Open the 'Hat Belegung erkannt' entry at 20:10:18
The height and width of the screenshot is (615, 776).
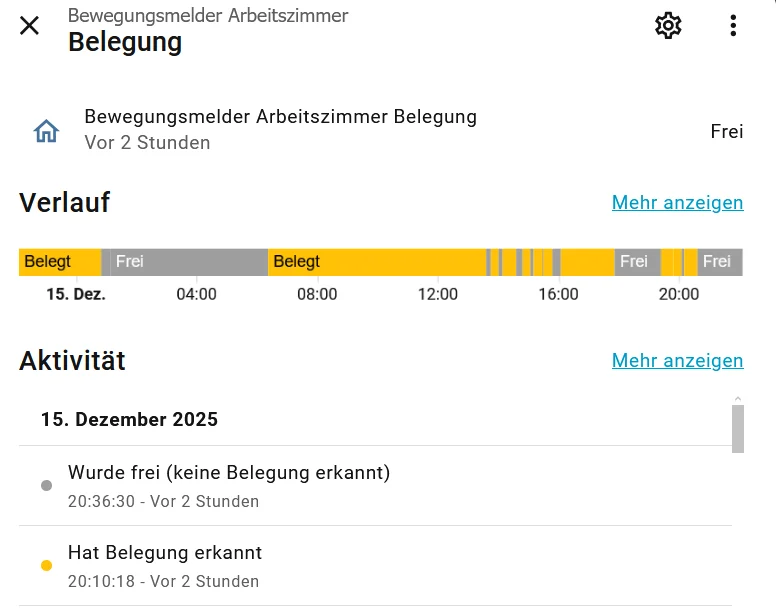(x=165, y=565)
